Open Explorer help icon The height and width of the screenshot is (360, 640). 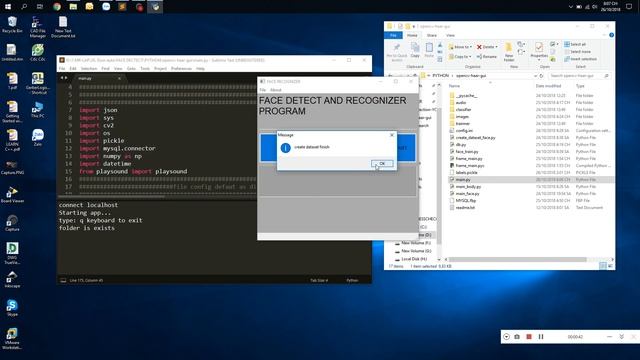point(611,35)
